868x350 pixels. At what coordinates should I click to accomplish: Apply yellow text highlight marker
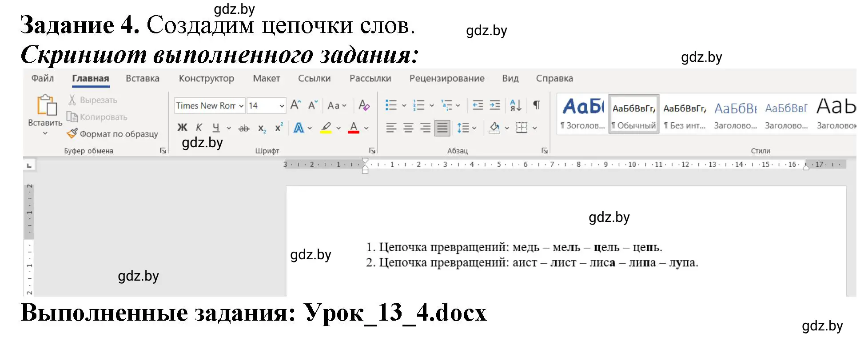326,128
